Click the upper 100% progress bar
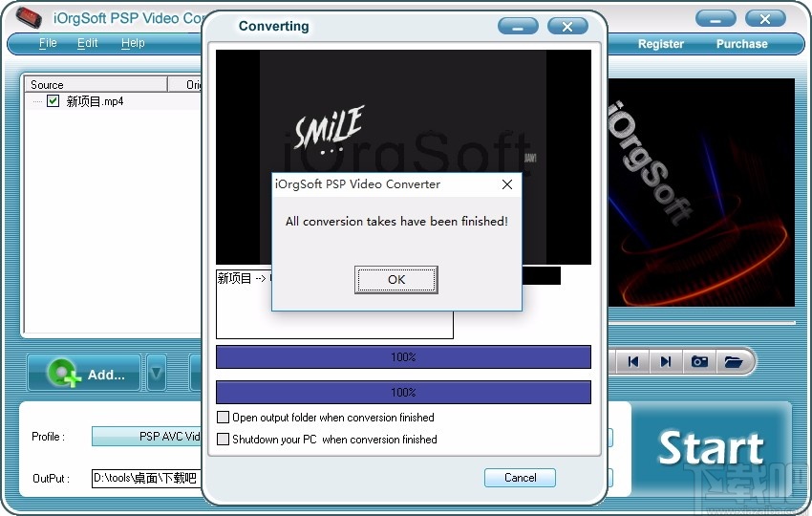Viewport: 812px width, 516px height. click(x=403, y=357)
